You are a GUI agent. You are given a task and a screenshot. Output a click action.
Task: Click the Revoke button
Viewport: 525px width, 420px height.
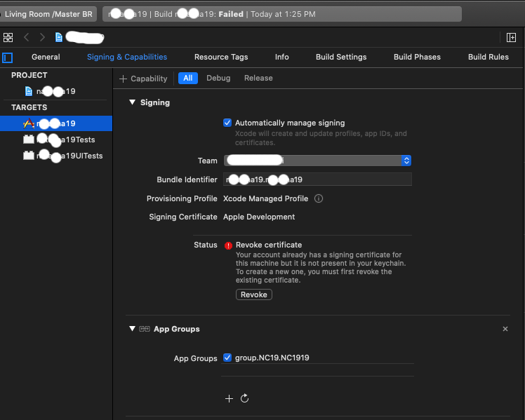(x=254, y=294)
